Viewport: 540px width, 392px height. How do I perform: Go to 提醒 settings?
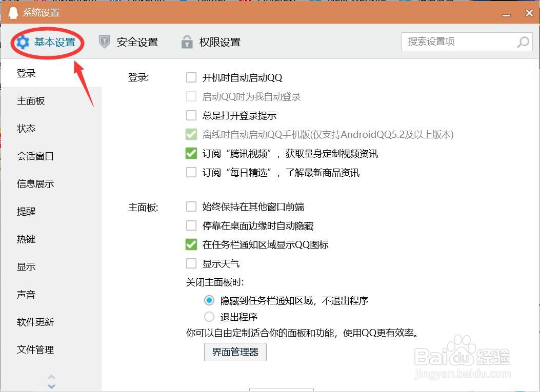52,211
